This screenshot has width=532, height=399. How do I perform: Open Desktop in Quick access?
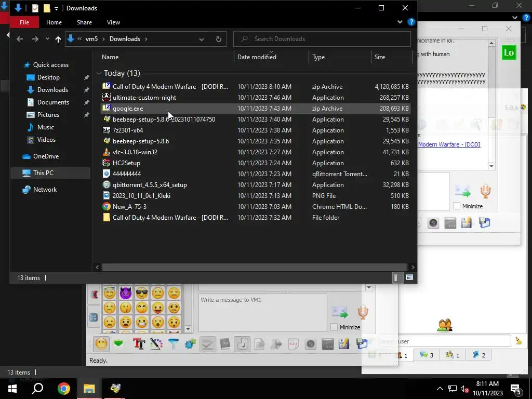click(x=48, y=77)
